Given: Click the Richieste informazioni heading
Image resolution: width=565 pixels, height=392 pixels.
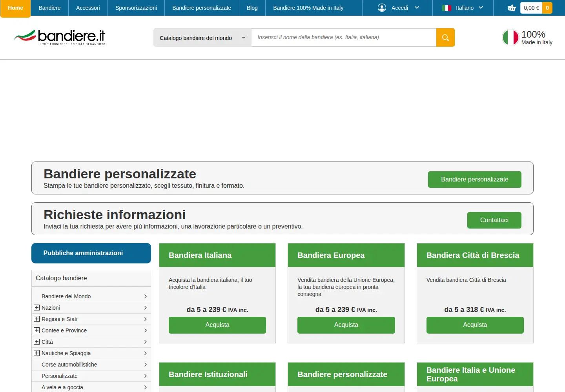Looking at the screenshot, I should click(115, 215).
